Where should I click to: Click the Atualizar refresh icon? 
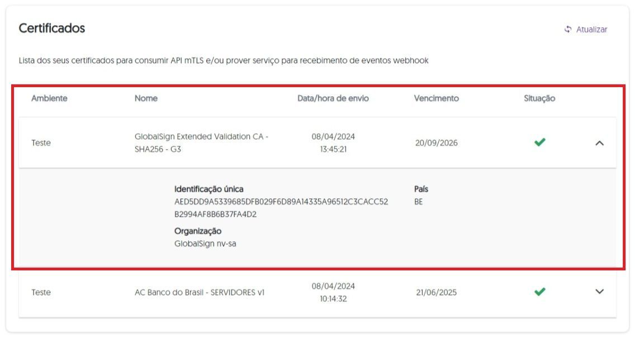tap(567, 29)
